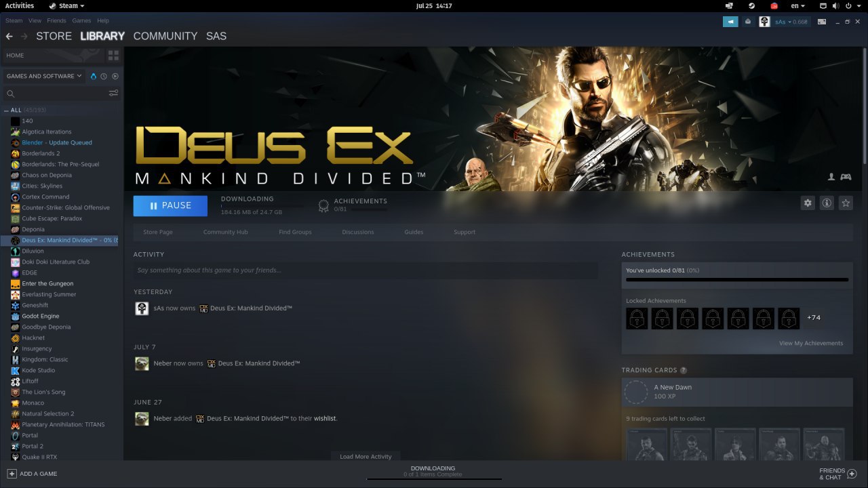Open the View menu
Screen dimensions: 868x488
[35, 21]
